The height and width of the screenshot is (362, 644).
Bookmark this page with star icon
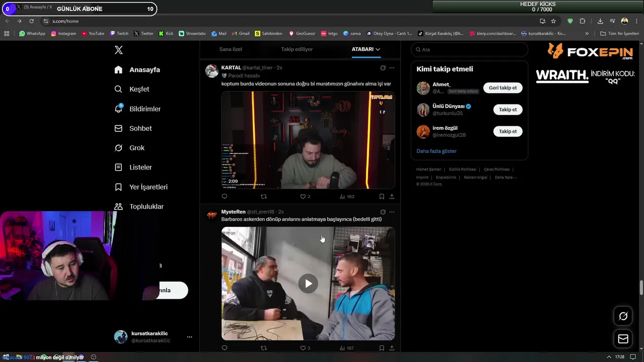click(x=553, y=21)
